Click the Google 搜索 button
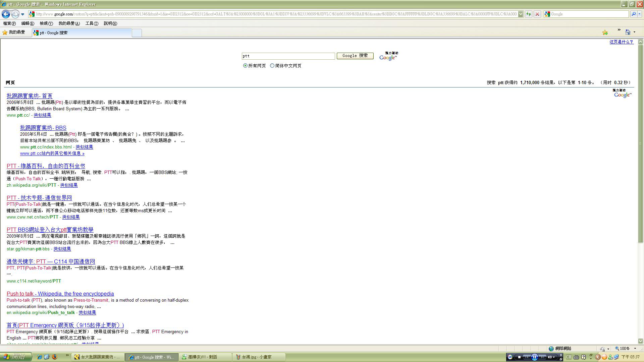This screenshot has height=362, width=644. point(355,56)
